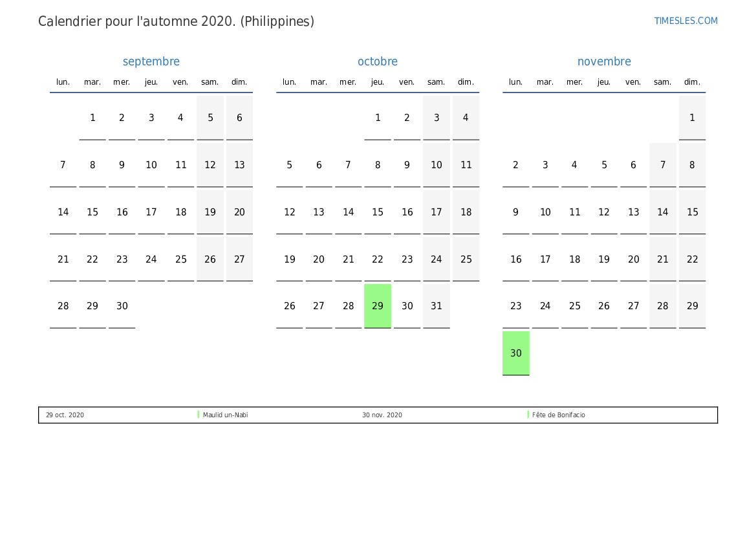Click the septembre month heading
The height and width of the screenshot is (535, 756).
click(x=151, y=61)
